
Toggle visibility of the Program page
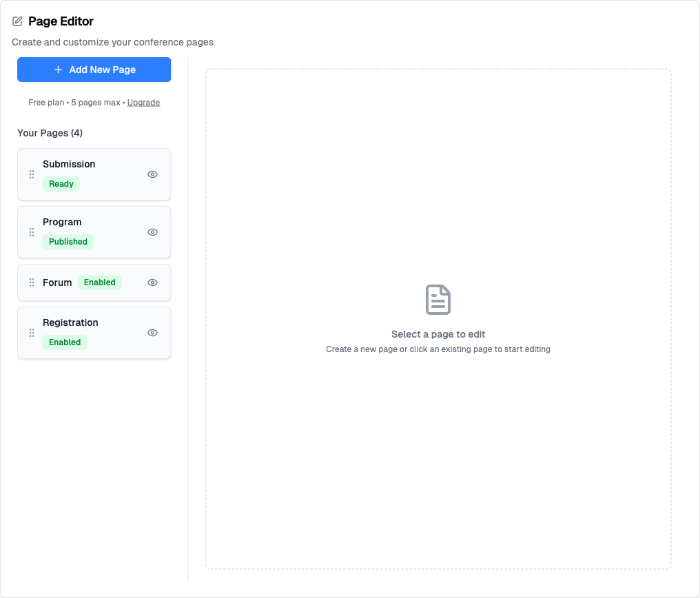153,232
